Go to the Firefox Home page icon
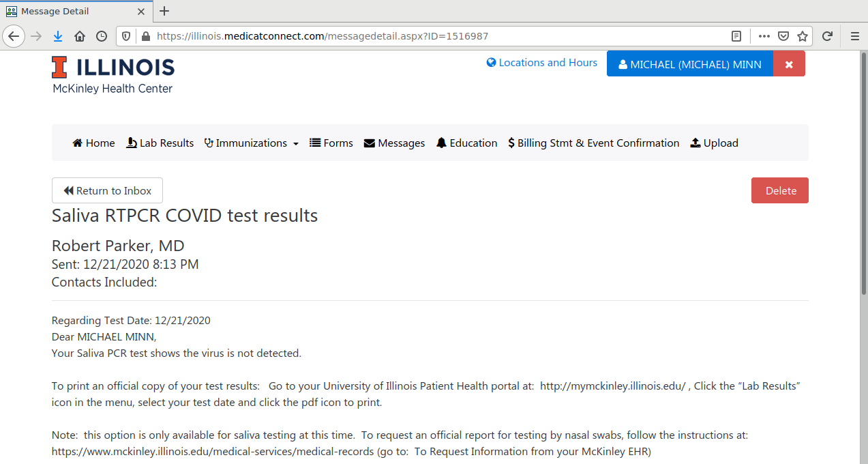This screenshot has height=464, width=868. pos(80,36)
